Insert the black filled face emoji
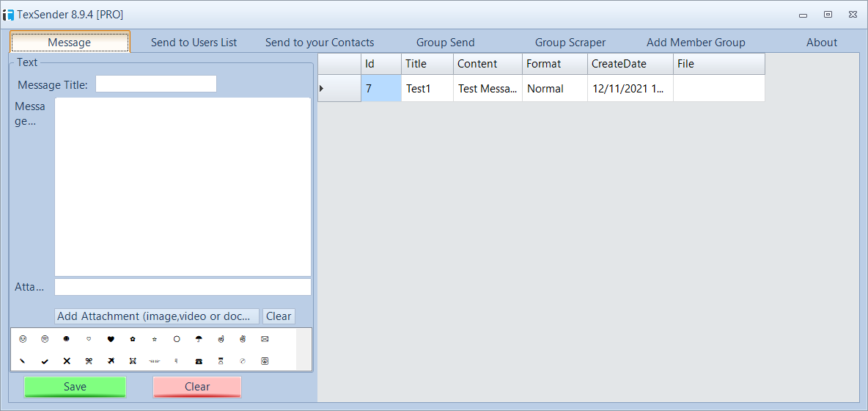The height and width of the screenshot is (411, 868). 67,338
